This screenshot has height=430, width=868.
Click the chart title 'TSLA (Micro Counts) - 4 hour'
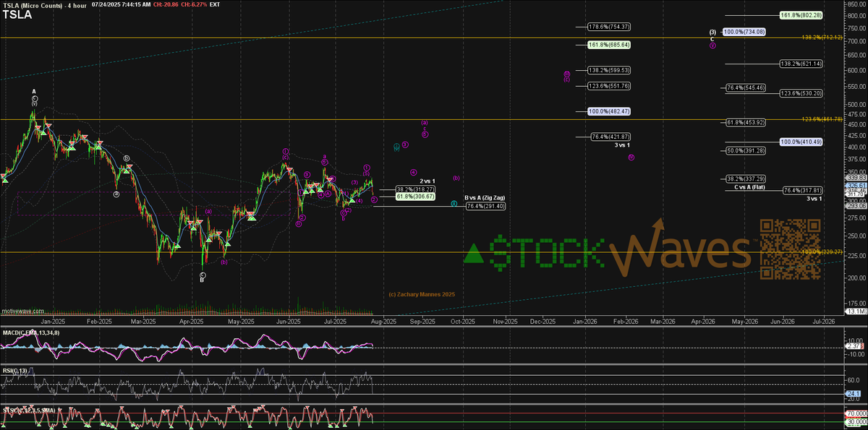tap(44, 4)
